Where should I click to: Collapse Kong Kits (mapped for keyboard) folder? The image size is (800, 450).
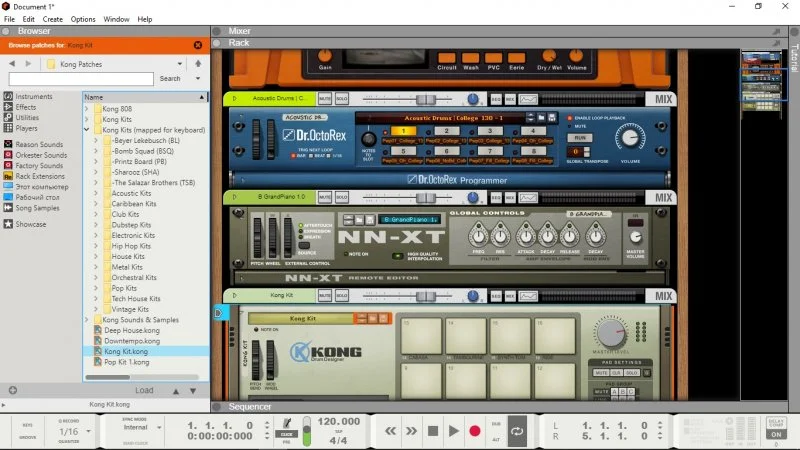pyautogui.click(x=87, y=130)
